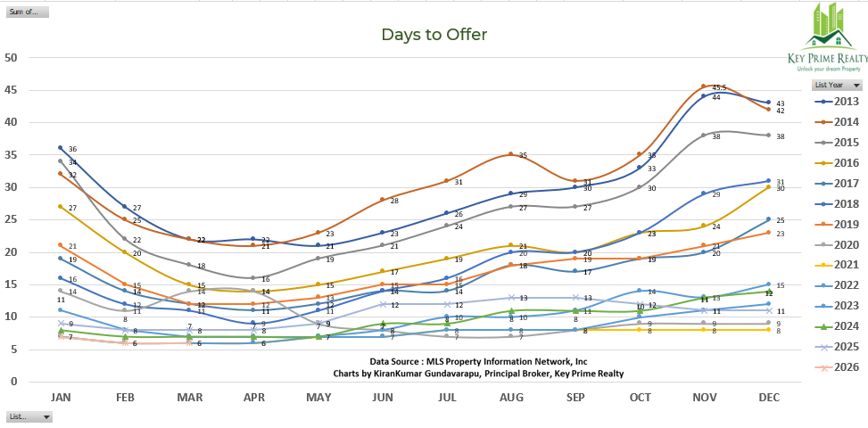Select the Days to Offer chart title

pyautogui.click(x=434, y=35)
